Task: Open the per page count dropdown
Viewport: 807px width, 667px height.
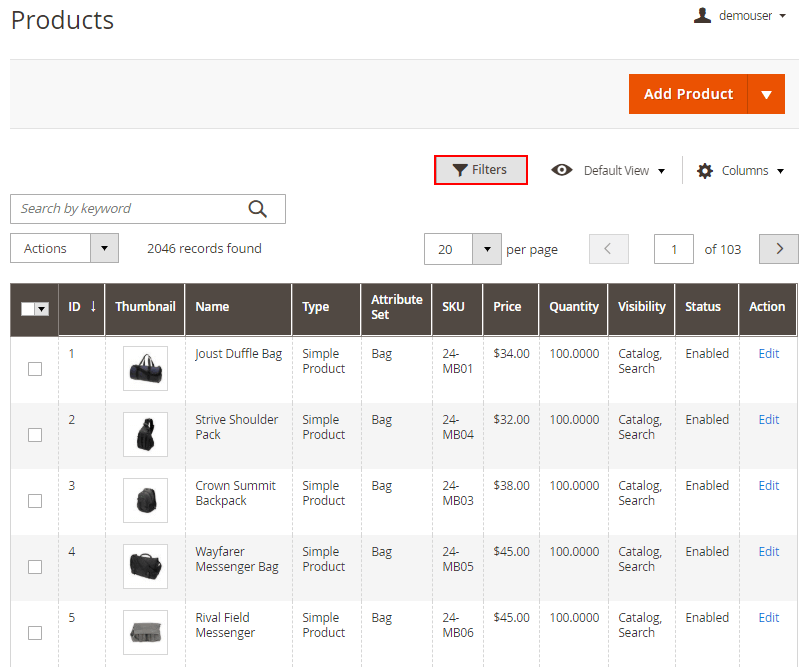Action: pos(486,249)
